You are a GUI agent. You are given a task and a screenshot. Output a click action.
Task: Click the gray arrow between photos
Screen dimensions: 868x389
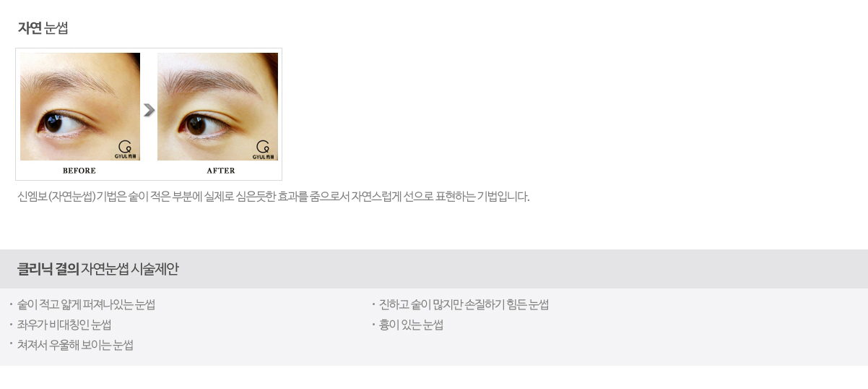click(x=149, y=110)
